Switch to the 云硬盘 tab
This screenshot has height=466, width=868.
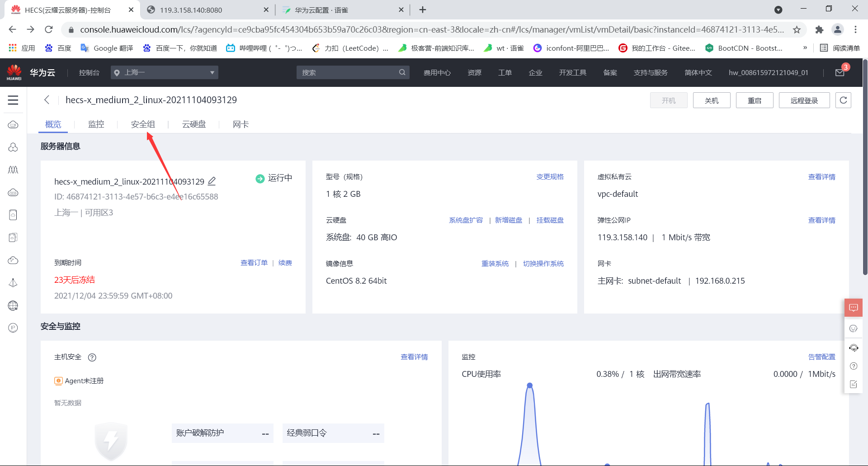click(x=194, y=124)
